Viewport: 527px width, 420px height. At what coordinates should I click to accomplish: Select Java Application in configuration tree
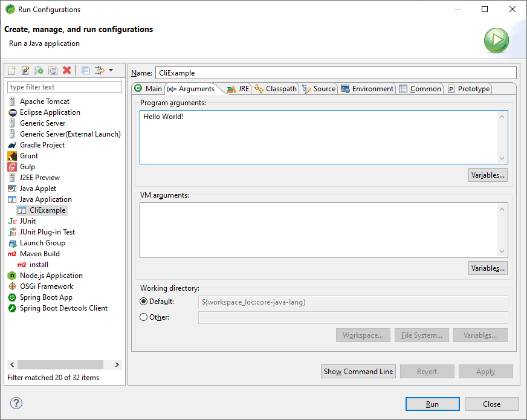tap(45, 199)
